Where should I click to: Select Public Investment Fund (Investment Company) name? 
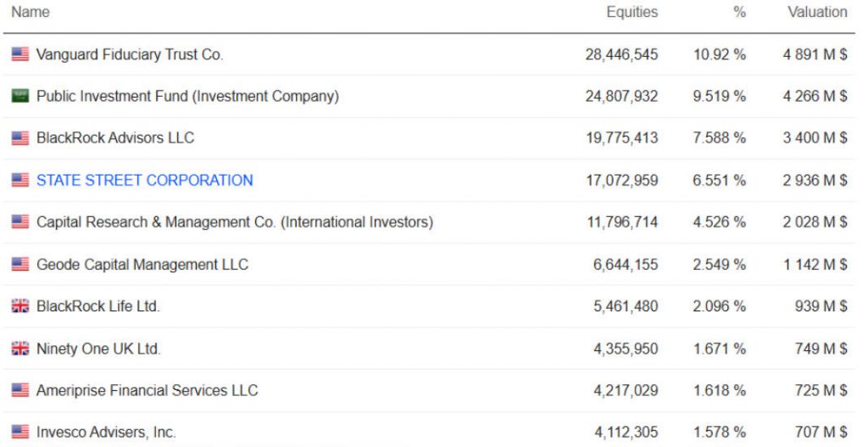187,96
